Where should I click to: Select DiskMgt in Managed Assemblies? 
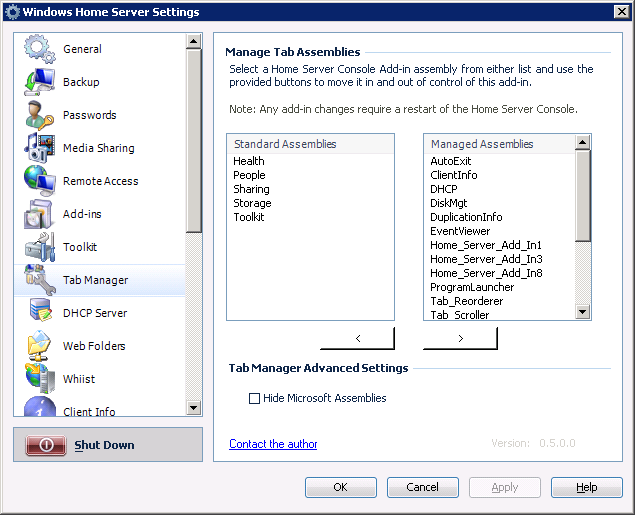pyautogui.click(x=448, y=203)
